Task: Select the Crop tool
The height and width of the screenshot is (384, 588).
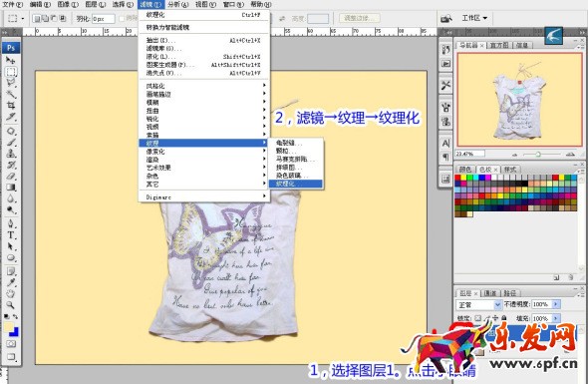Action: 11,106
